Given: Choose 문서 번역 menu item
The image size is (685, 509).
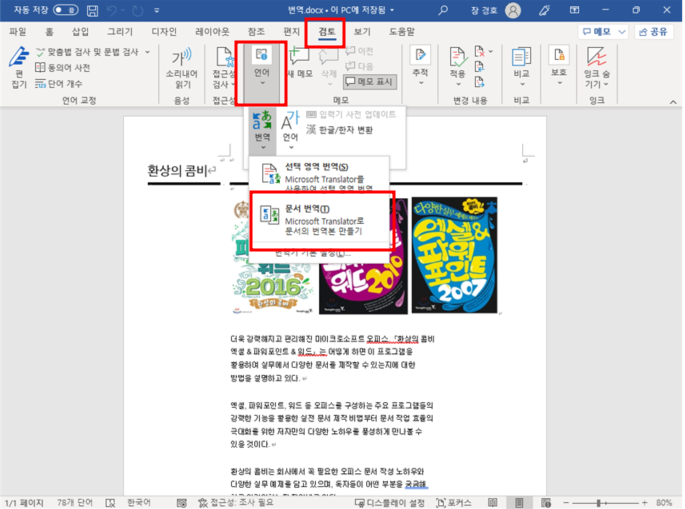Looking at the screenshot, I should coord(320,220).
